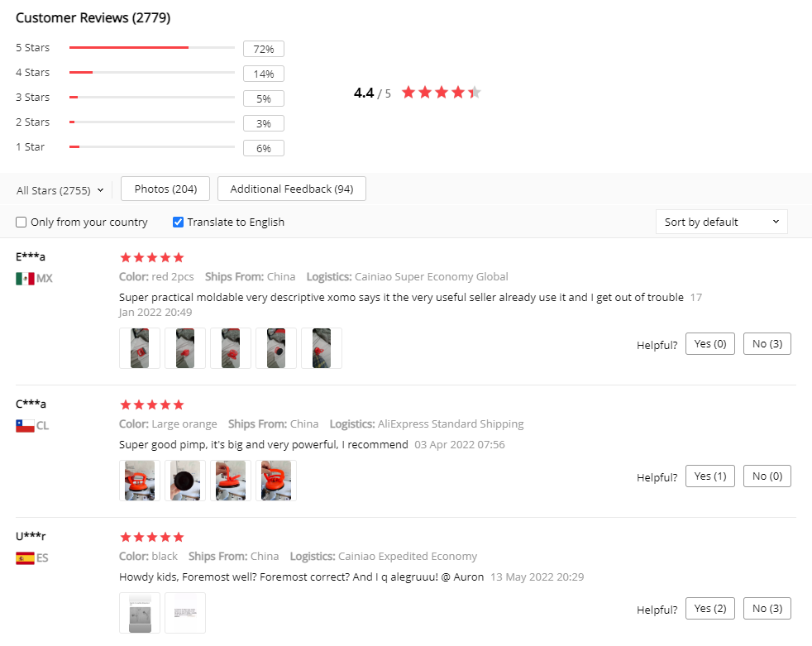Viewport: 812px width, 646px height.
Task: Uncheck Translate to English
Action: point(178,223)
